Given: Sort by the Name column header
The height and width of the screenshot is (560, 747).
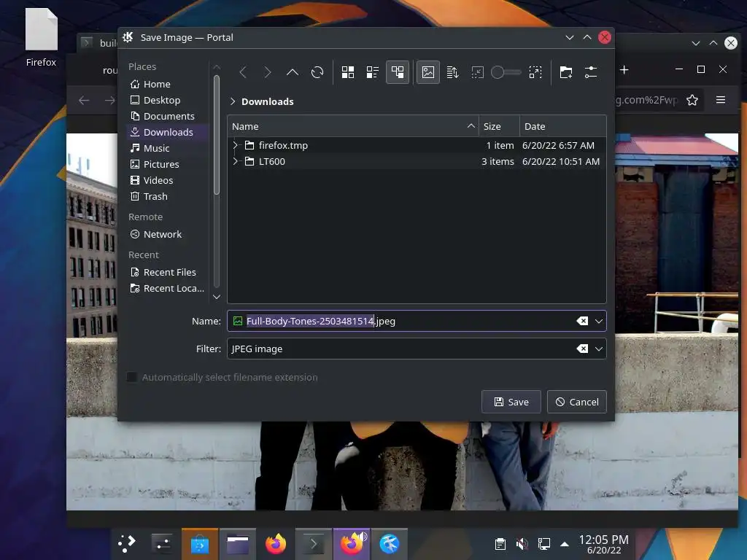Looking at the screenshot, I should [x=353, y=126].
